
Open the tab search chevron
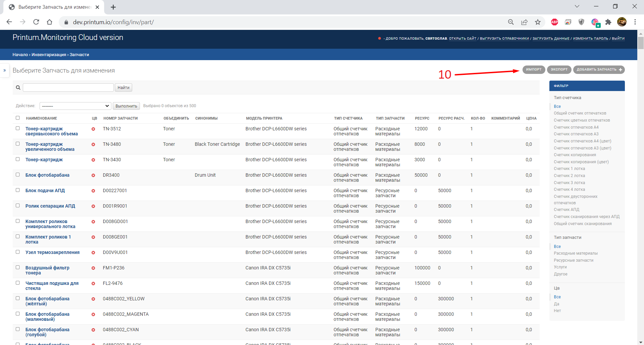[577, 6]
